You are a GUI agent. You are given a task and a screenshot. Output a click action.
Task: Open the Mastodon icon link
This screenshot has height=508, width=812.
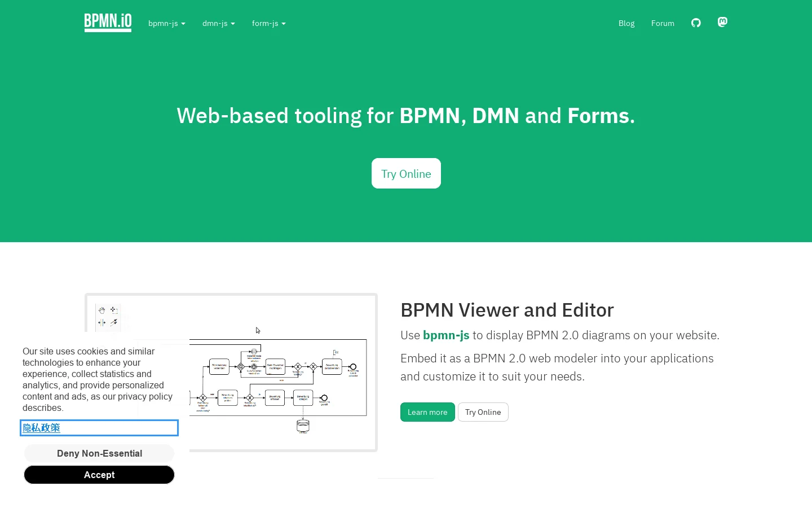(722, 22)
